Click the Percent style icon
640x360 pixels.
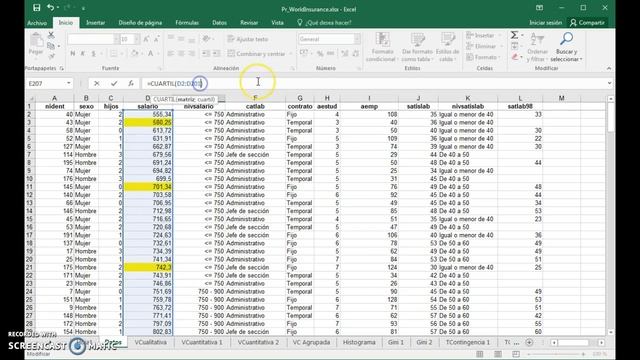[320, 53]
